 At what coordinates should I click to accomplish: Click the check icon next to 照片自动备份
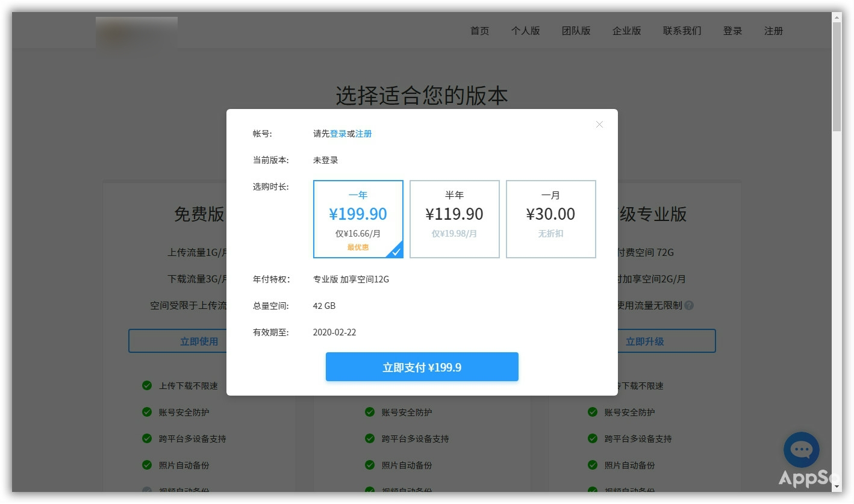click(x=146, y=465)
